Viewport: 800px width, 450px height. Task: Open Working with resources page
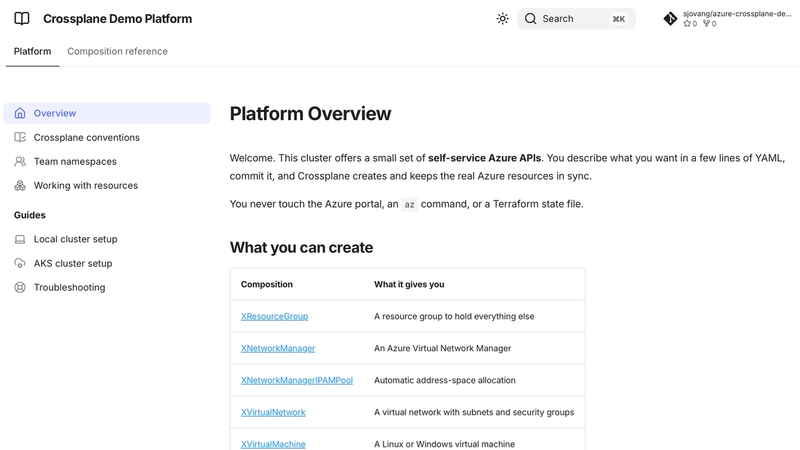tap(86, 185)
